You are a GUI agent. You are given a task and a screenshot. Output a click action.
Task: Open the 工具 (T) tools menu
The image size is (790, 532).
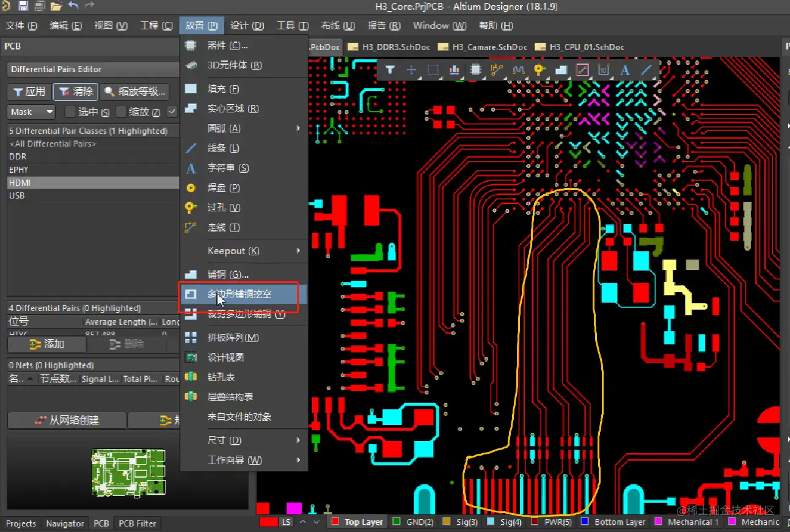coord(293,26)
